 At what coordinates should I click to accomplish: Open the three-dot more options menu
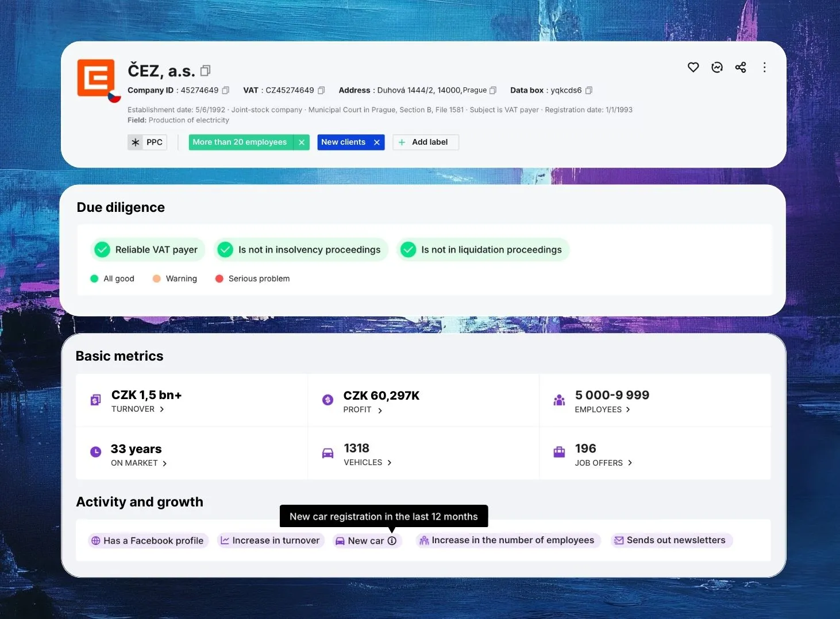764,67
